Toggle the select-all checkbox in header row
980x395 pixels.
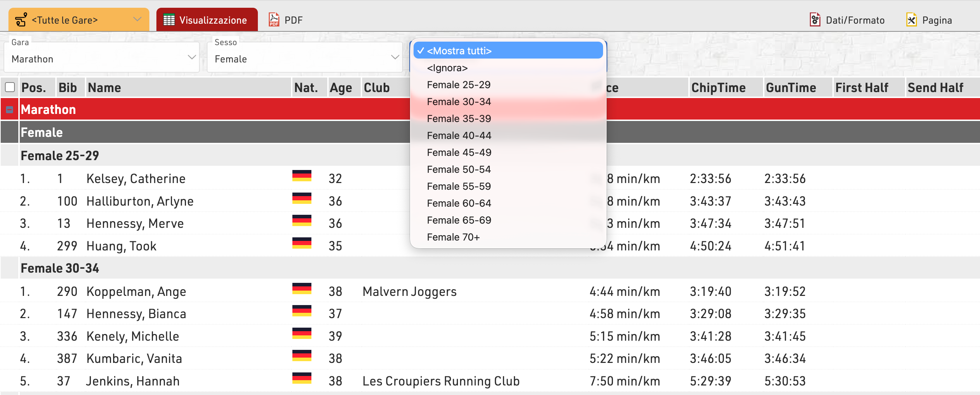[10, 87]
